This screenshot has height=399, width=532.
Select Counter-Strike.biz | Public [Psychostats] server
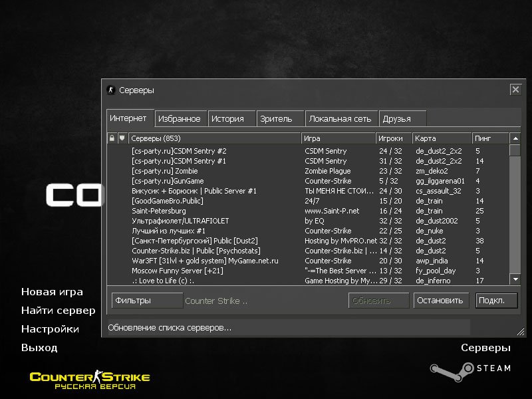[x=308, y=251]
